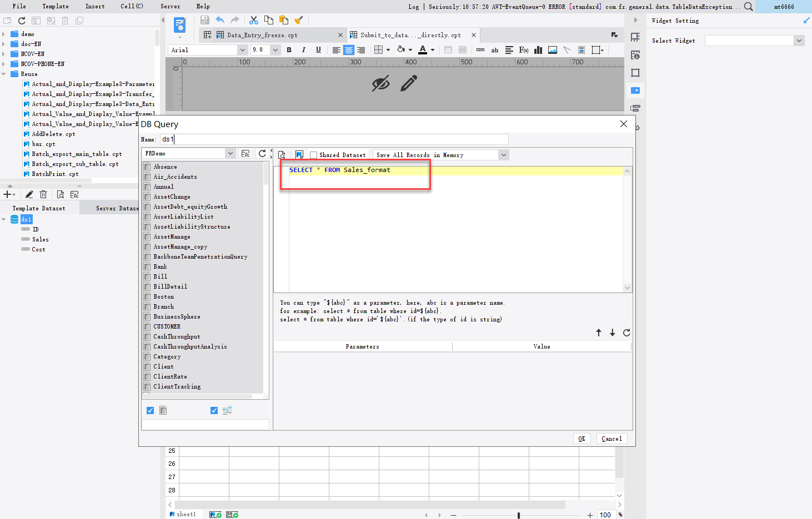Switch to the Server Dataset tab
Viewport: 812px width, 519px height.
click(117, 208)
